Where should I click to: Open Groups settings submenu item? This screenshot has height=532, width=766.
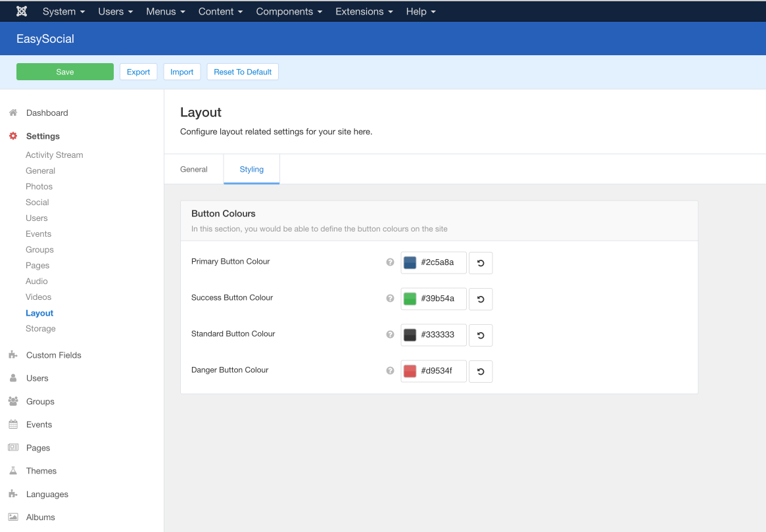(39, 250)
